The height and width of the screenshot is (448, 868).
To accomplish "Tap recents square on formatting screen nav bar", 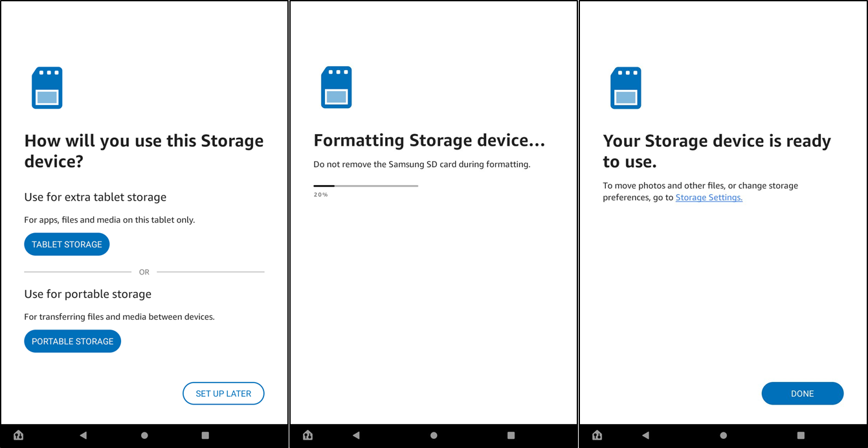I will [x=511, y=435].
